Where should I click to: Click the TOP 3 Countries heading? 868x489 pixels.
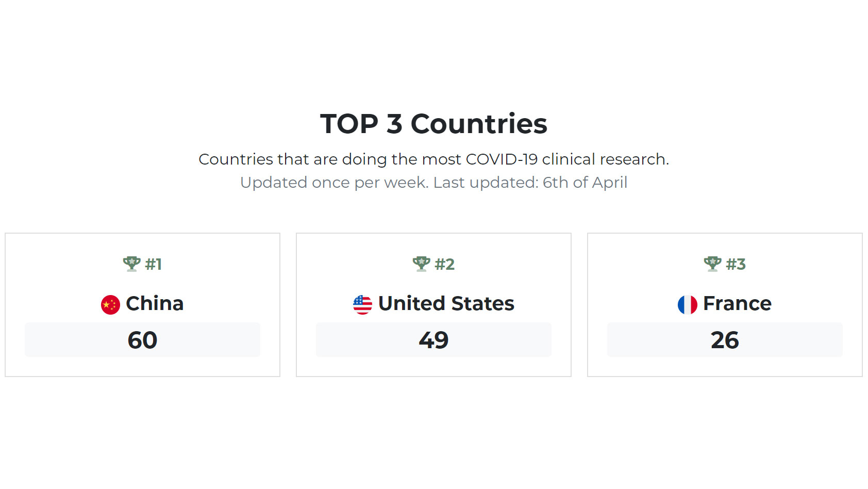(x=433, y=124)
